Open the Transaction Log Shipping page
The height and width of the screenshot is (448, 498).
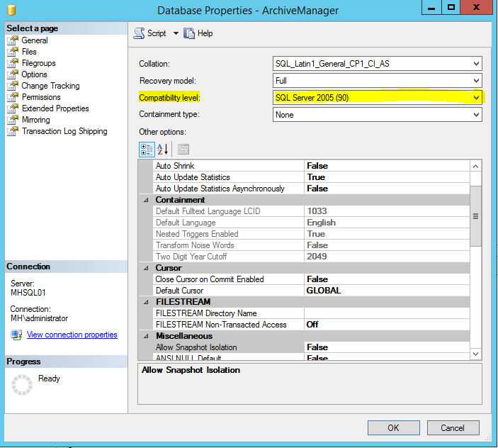(x=64, y=131)
